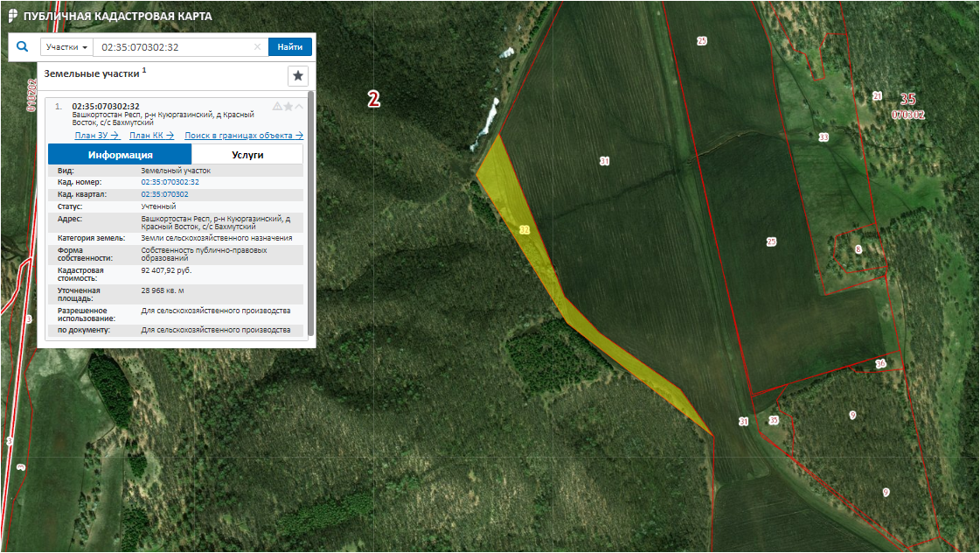Click the magnifier search icon
The height and width of the screenshot is (553, 980).
click(x=23, y=47)
